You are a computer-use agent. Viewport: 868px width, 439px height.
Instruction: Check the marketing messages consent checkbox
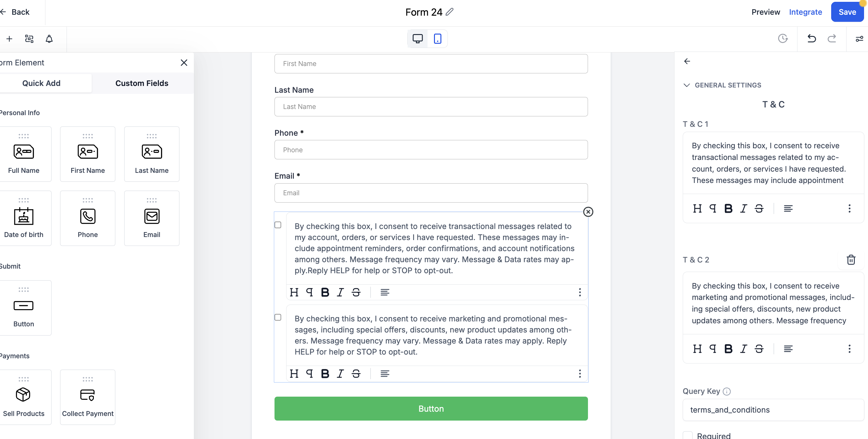coord(278,317)
